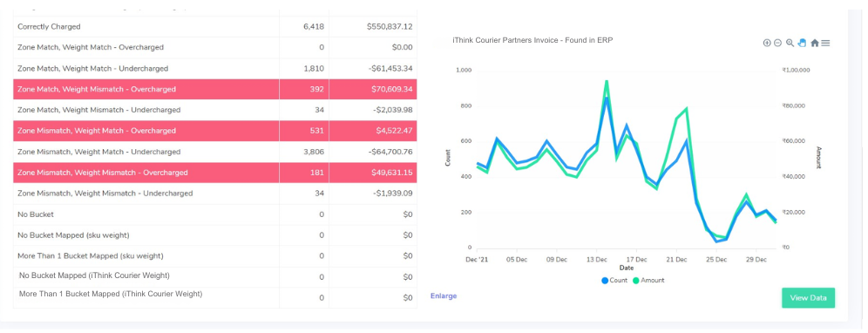Click the chart peak near 13 Dec
The width and height of the screenshot is (868, 333).
tap(607, 82)
